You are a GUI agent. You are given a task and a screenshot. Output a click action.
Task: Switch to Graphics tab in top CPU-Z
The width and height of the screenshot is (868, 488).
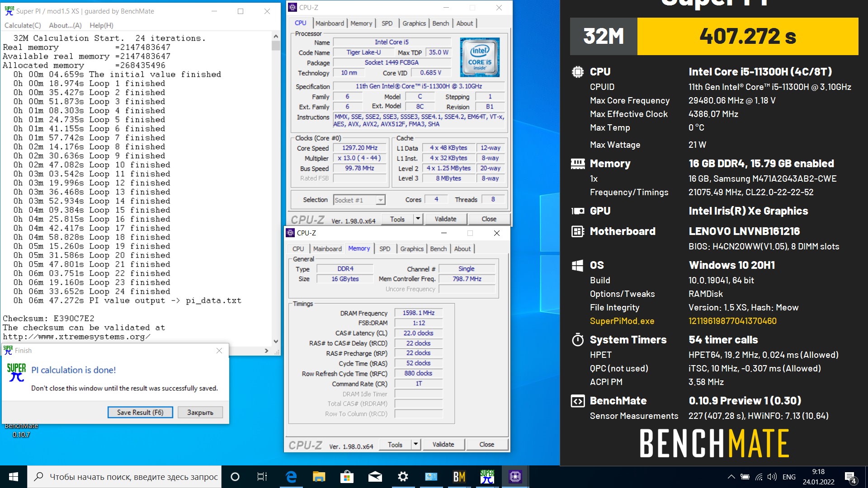click(414, 23)
